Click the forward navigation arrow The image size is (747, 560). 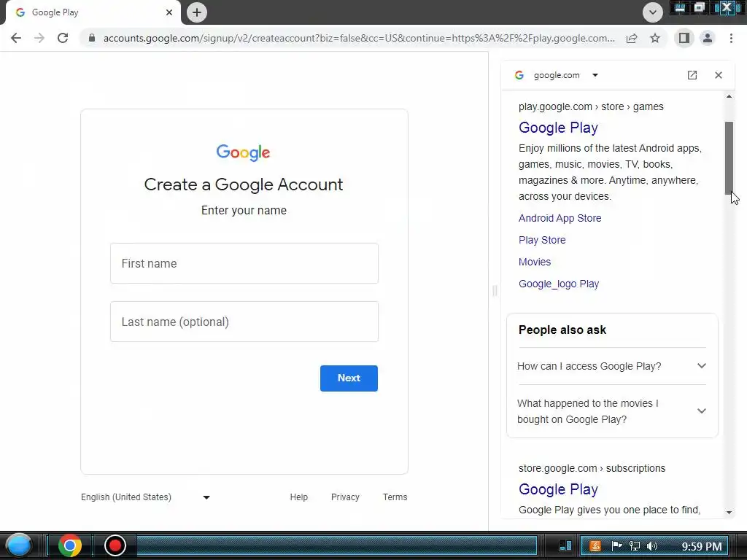click(x=39, y=38)
